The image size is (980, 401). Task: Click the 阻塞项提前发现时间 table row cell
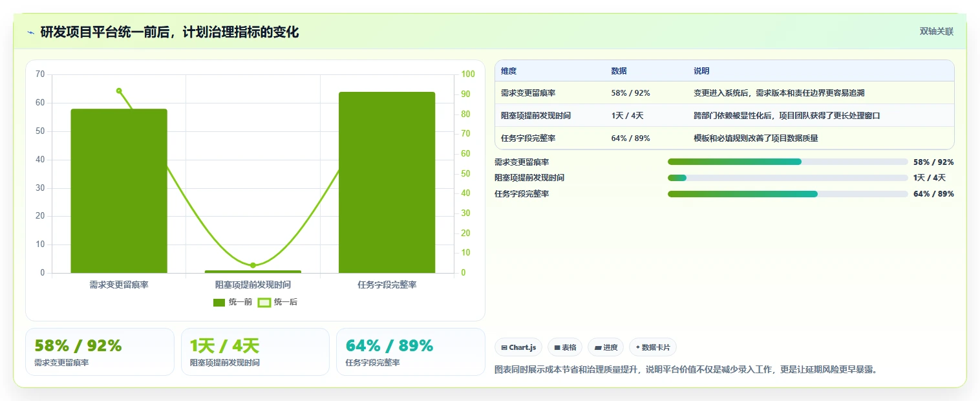pyautogui.click(x=536, y=116)
